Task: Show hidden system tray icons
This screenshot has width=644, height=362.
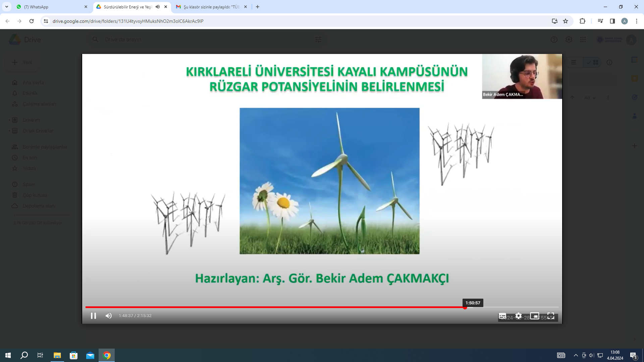Action: (x=576, y=355)
